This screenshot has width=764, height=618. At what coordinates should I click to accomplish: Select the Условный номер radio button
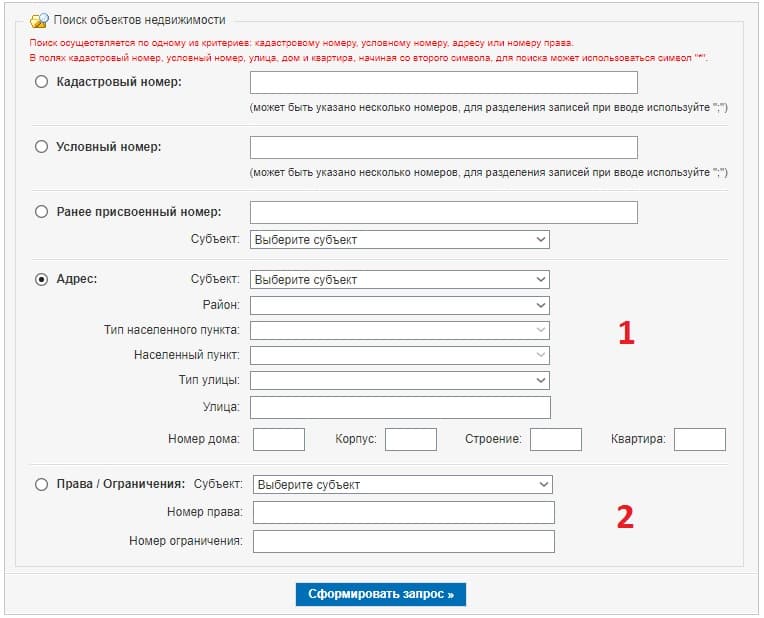pos(41,147)
